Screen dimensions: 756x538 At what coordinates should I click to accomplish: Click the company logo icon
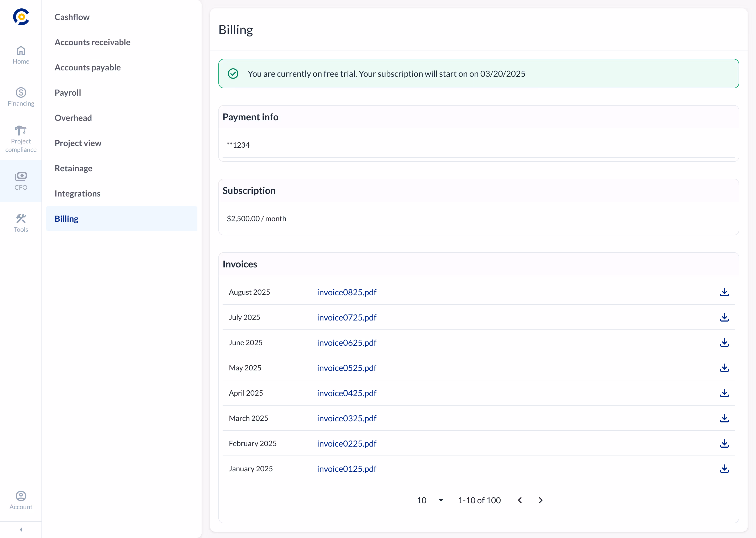pos(21,17)
